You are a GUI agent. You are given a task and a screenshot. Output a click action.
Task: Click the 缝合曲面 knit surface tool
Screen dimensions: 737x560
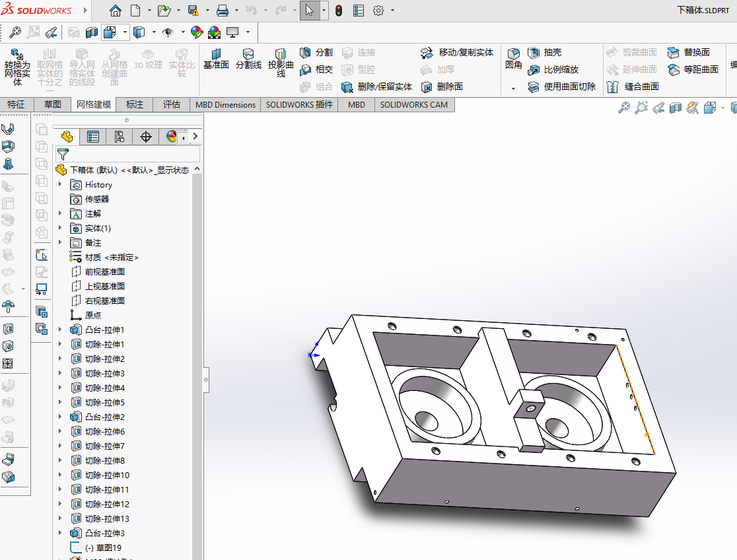[x=633, y=87]
